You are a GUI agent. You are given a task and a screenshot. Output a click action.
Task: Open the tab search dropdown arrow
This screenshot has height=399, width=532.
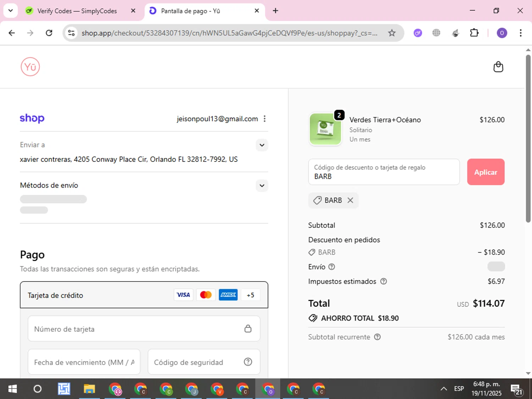coord(11,11)
